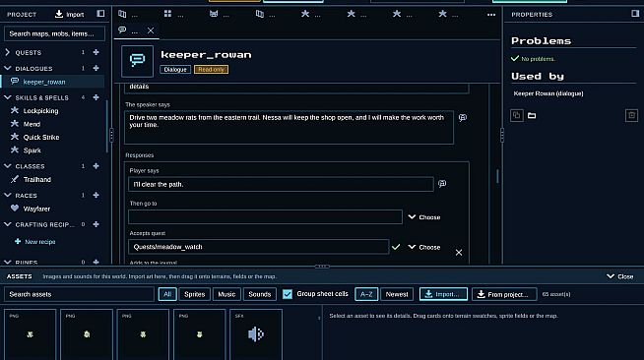Click the Import button in Project panel
Viewport: 644px width, 360px height.
coord(69,15)
